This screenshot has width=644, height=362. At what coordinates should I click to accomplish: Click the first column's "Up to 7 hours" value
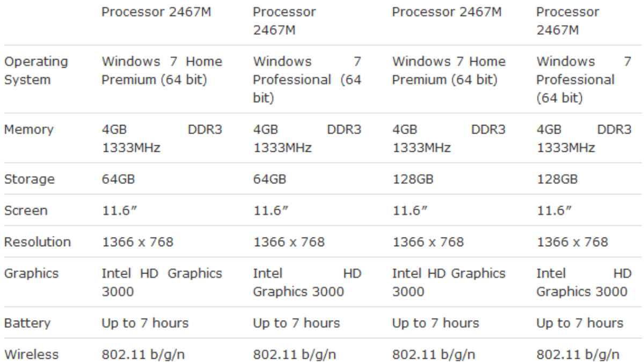pos(145,323)
